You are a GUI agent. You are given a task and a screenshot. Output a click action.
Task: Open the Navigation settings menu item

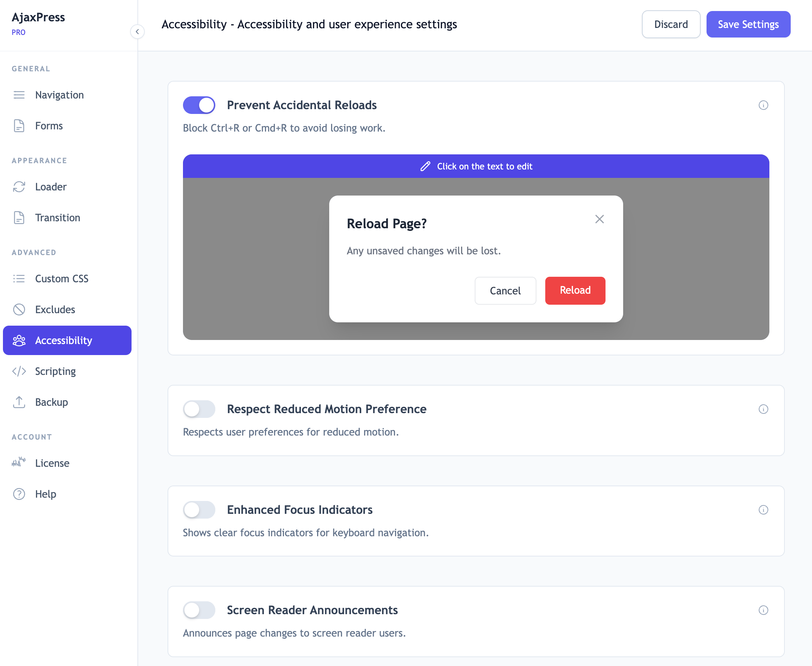(x=60, y=95)
